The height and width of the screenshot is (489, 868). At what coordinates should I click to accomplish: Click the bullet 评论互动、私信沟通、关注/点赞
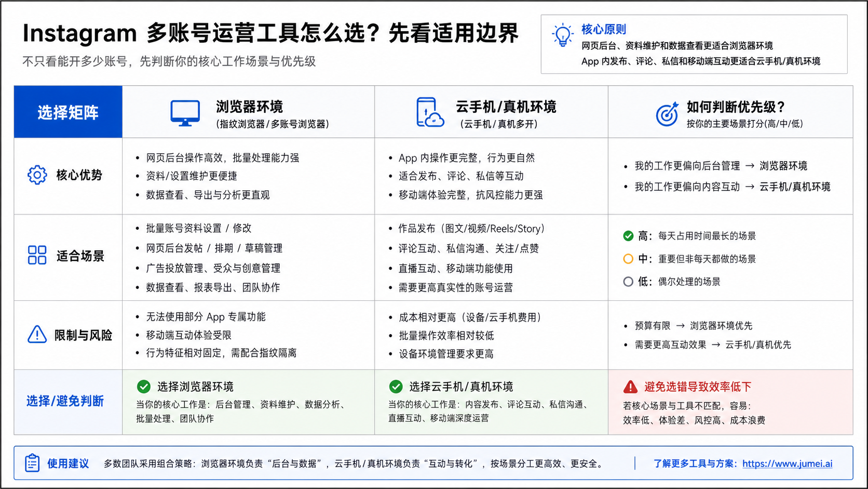point(468,248)
